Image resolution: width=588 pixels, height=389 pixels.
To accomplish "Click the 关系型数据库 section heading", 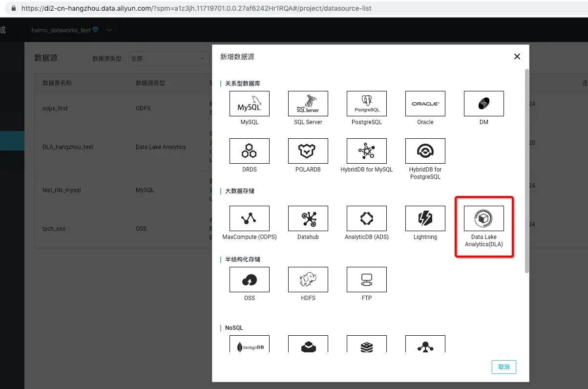I will tap(243, 84).
